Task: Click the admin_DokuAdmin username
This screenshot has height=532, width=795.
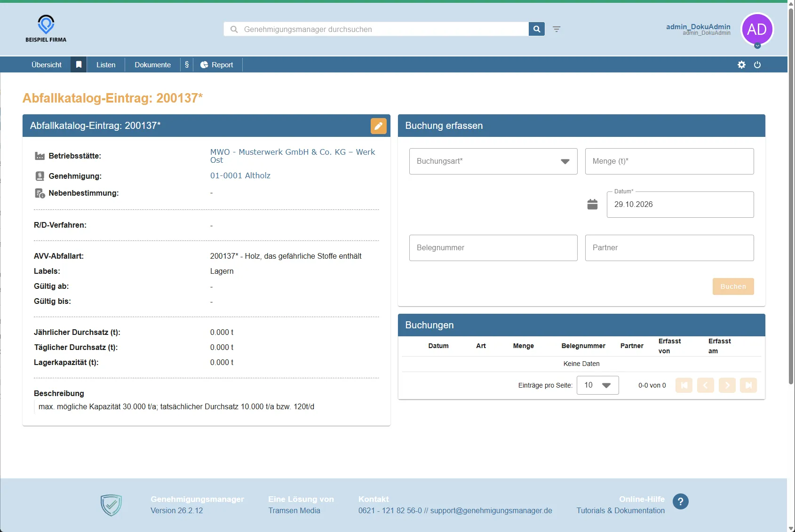Action: [698, 27]
